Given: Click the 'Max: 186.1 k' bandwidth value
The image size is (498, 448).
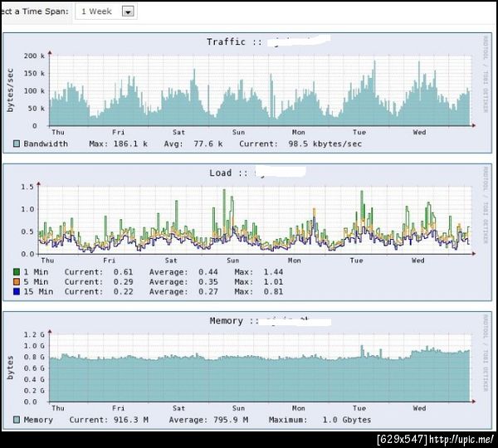Looking at the screenshot, I should pos(118,144).
